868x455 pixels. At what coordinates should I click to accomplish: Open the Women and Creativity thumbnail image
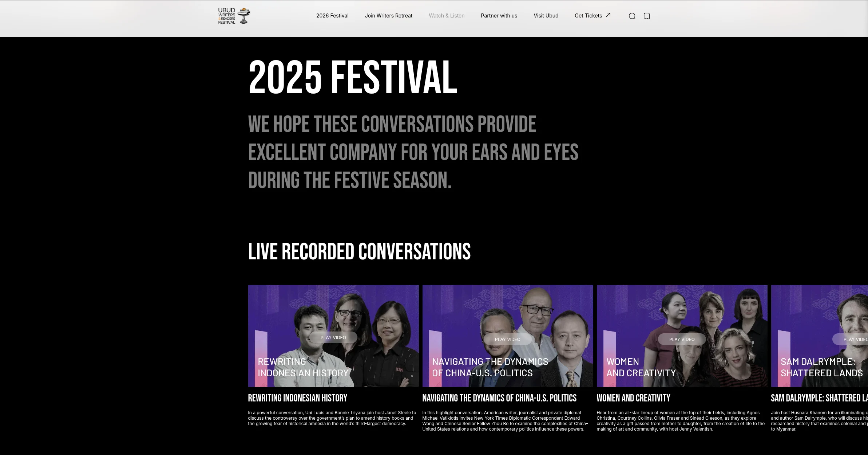682,336
